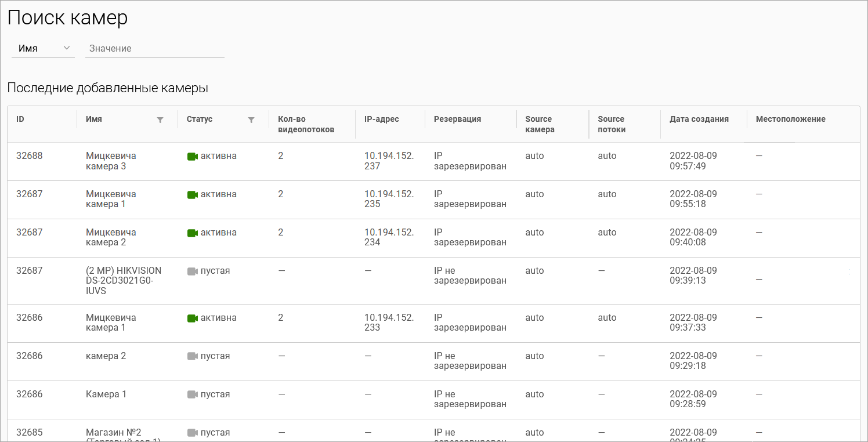Click the Местоположение column header
The width and height of the screenshot is (868, 442).
790,119
